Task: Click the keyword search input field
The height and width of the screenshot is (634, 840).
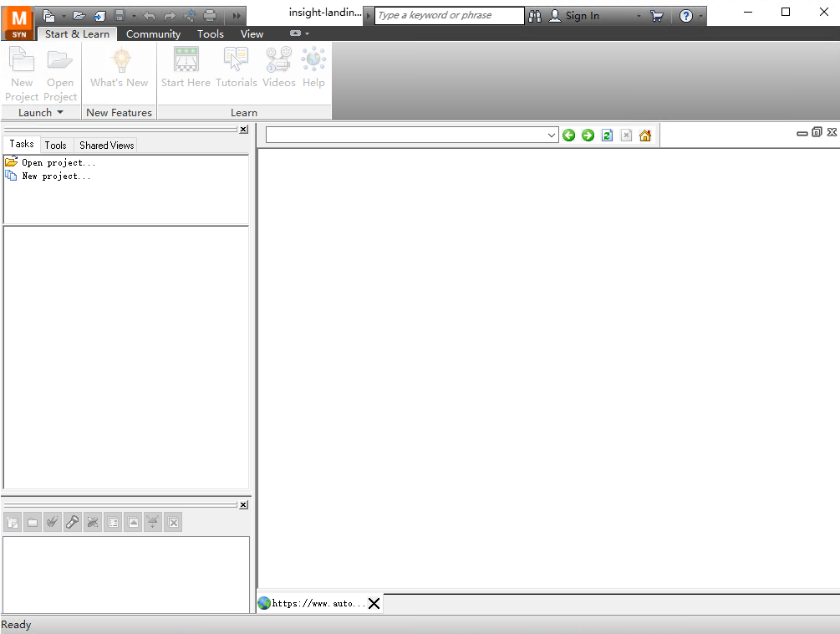Action: click(x=449, y=15)
